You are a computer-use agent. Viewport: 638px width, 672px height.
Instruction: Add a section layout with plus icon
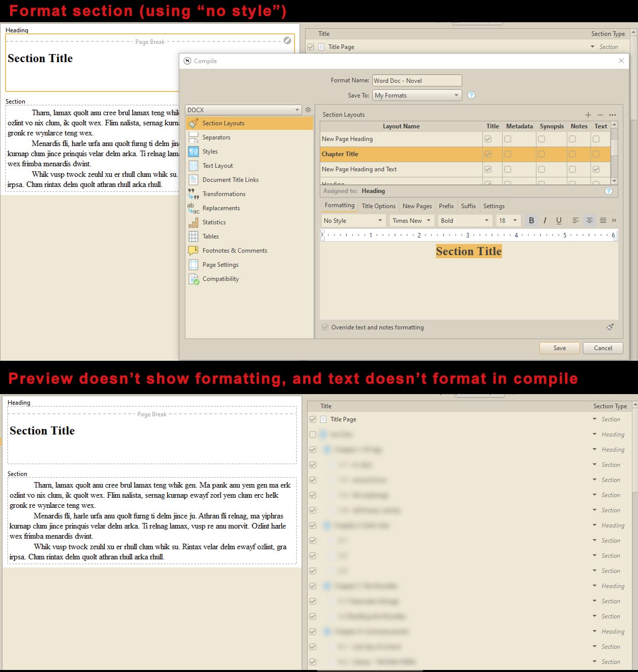tap(588, 115)
